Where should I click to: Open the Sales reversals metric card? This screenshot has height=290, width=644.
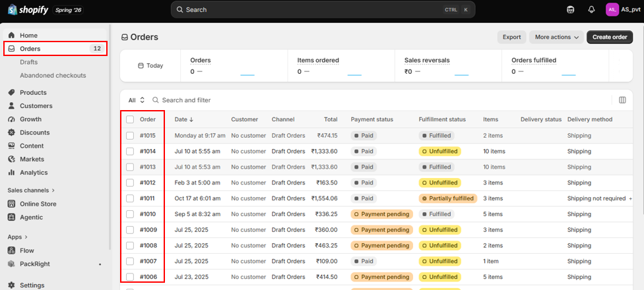(x=449, y=66)
